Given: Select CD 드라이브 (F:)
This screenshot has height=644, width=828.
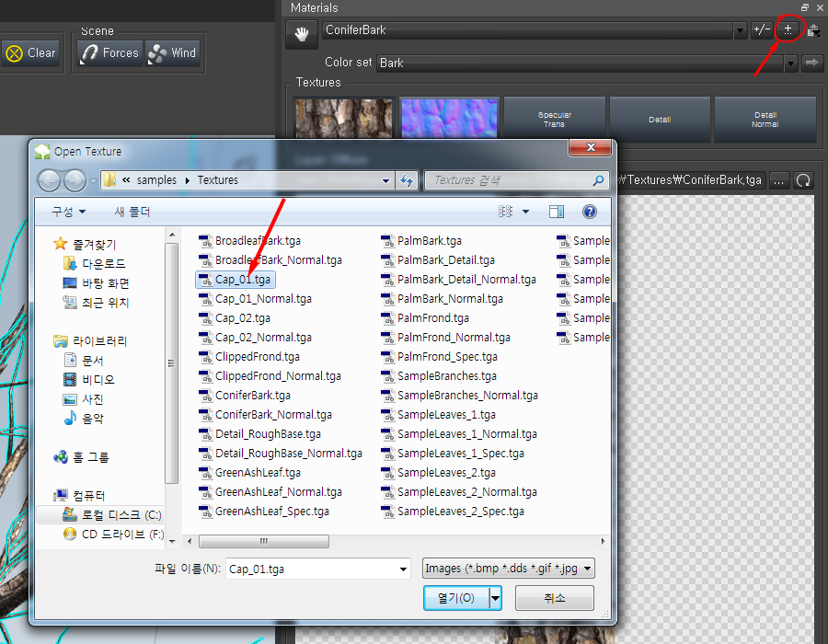Looking at the screenshot, I should (x=113, y=535).
